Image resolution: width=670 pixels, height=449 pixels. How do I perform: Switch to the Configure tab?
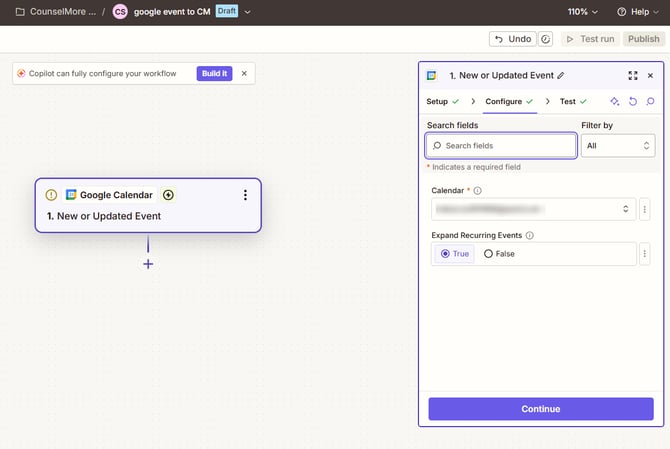(509, 102)
